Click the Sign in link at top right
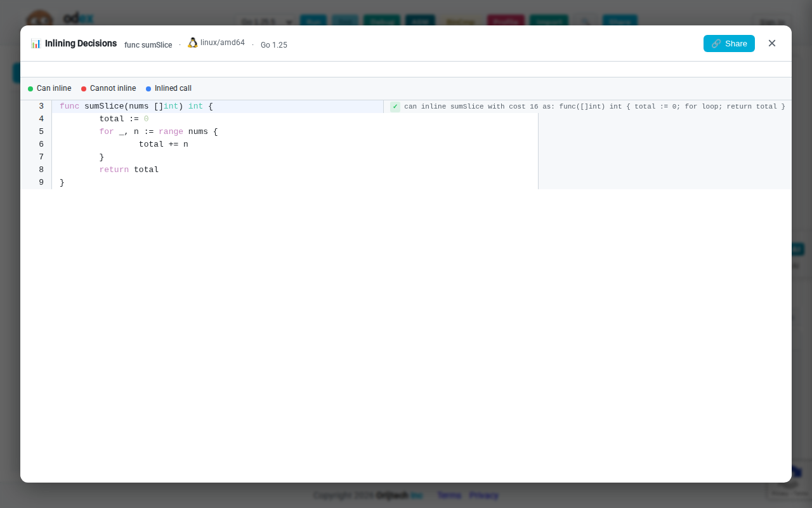Viewport: 812px width, 508px height. click(771, 21)
